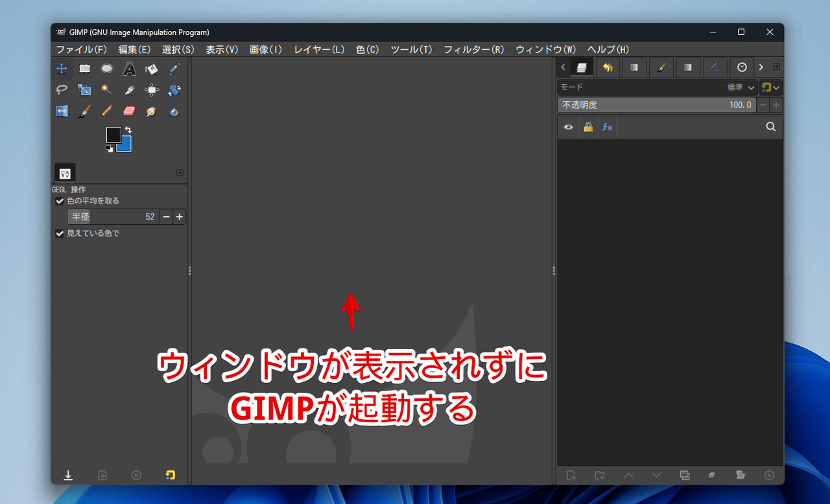Click the 半径 radius slider
The width and height of the screenshot is (830, 504).
(x=113, y=216)
